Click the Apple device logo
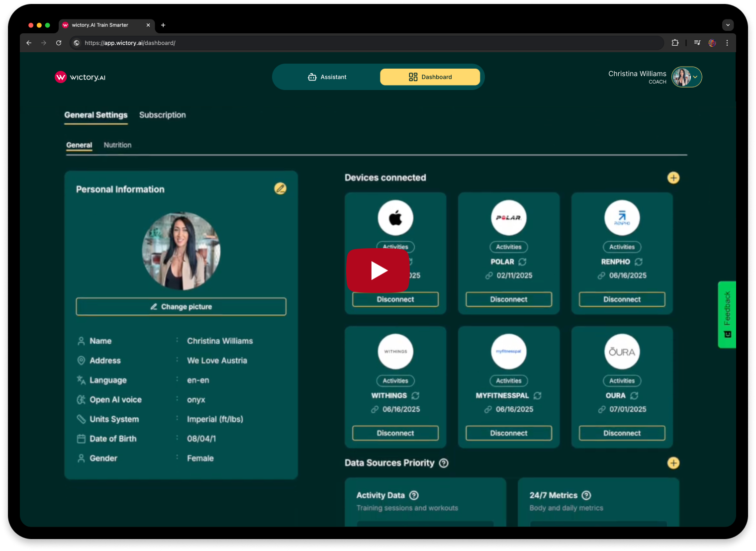The image size is (756, 551). tap(395, 217)
